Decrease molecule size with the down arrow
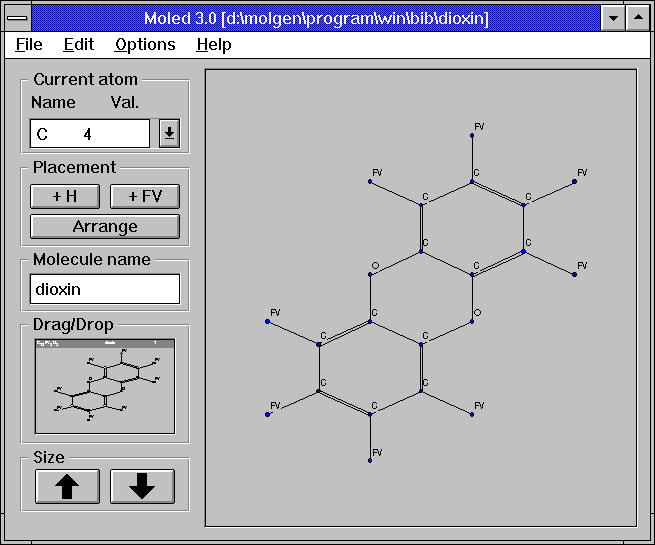Viewport: 655px width, 545px height. [x=142, y=486]
